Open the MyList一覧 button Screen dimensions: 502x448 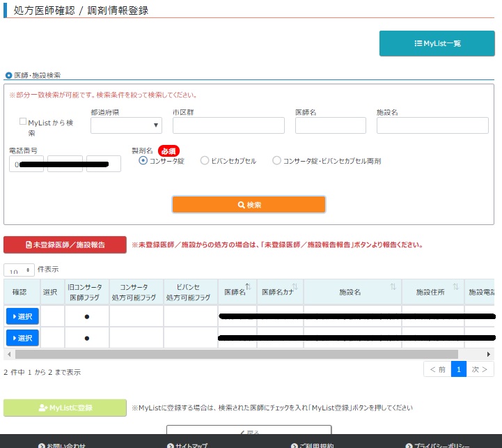coord(437,43)
